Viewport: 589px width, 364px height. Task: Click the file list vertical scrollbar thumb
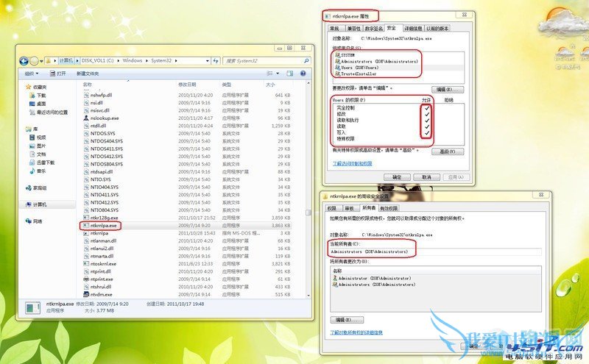tap(308, 213)
